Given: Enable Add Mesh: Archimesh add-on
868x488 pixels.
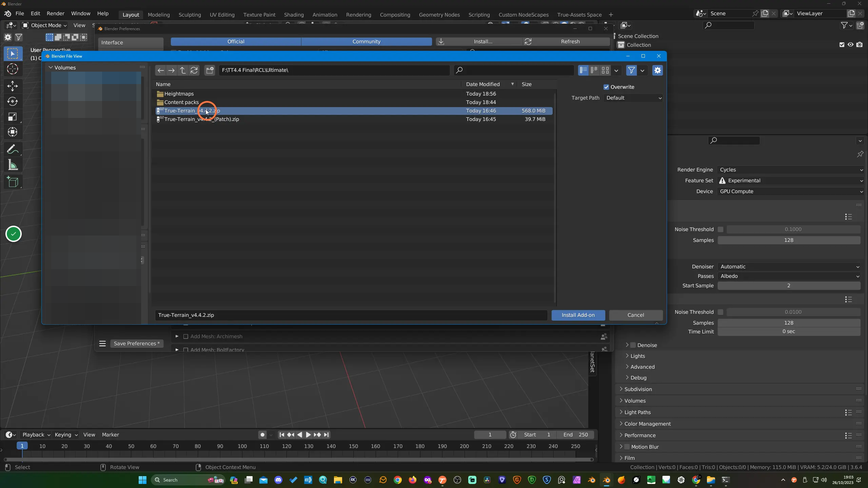Looking at the screenshot, I should 185,337.
